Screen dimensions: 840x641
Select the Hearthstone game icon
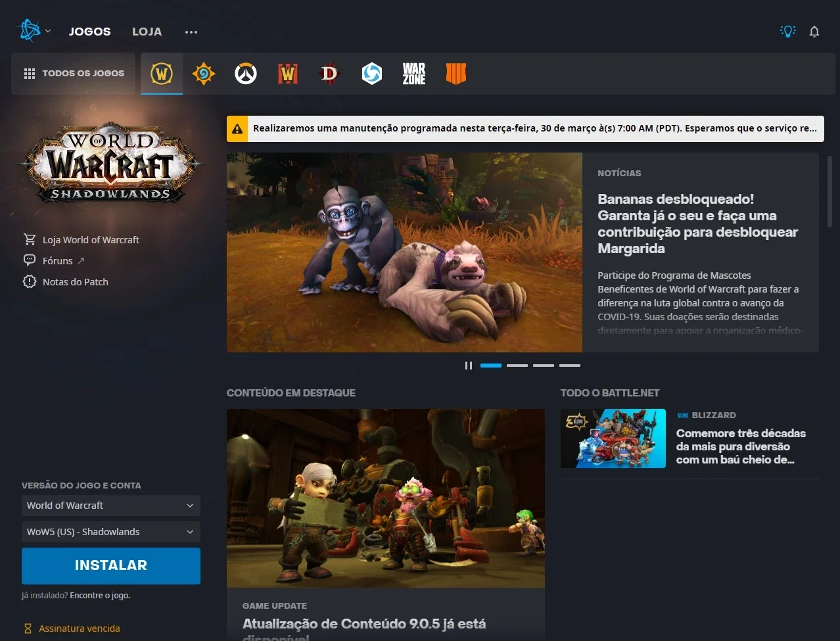204,74
